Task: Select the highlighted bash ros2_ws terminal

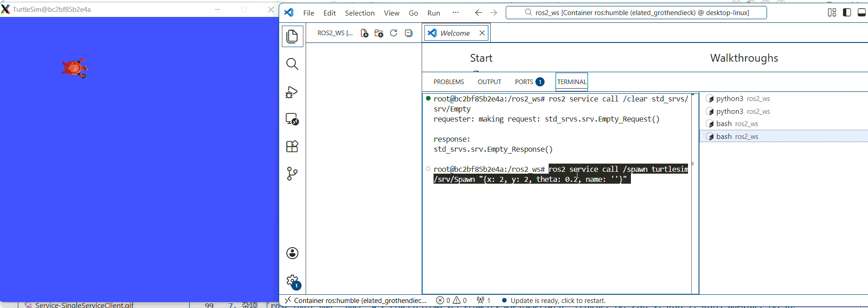Action: [783, 136]
